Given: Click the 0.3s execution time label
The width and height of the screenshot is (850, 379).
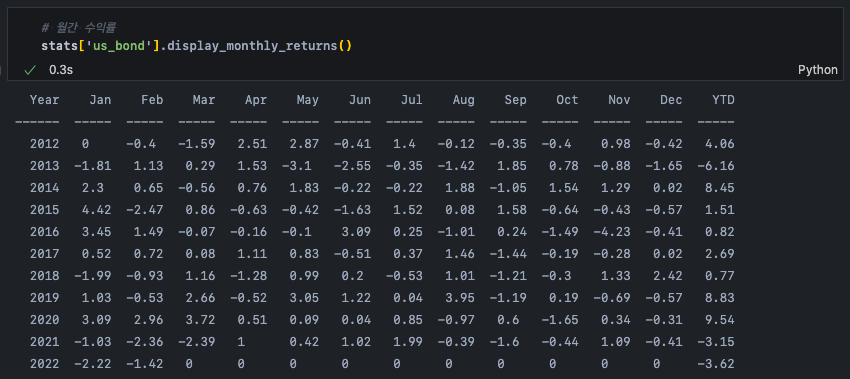Looking at the screenshot, I should (60, 70).
